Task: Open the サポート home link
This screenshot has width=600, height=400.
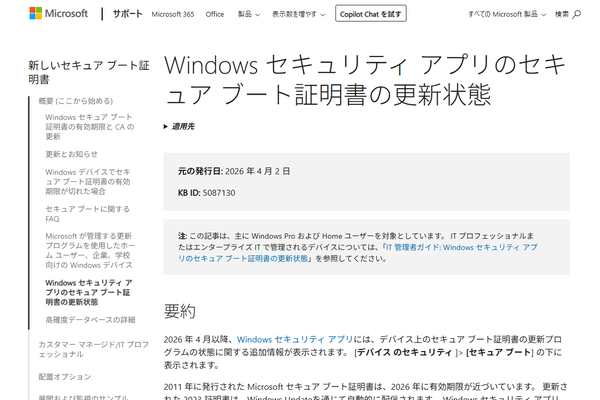Action: (x=127, y=14)
